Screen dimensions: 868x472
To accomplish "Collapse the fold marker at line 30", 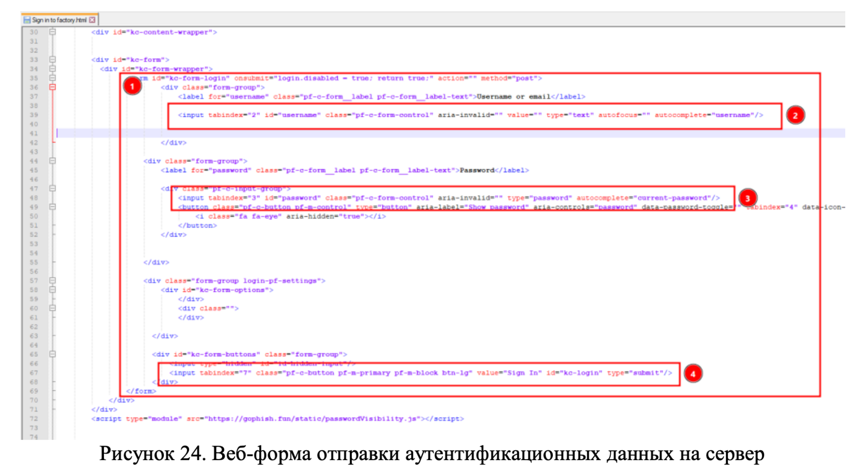I will pos(52,32).
